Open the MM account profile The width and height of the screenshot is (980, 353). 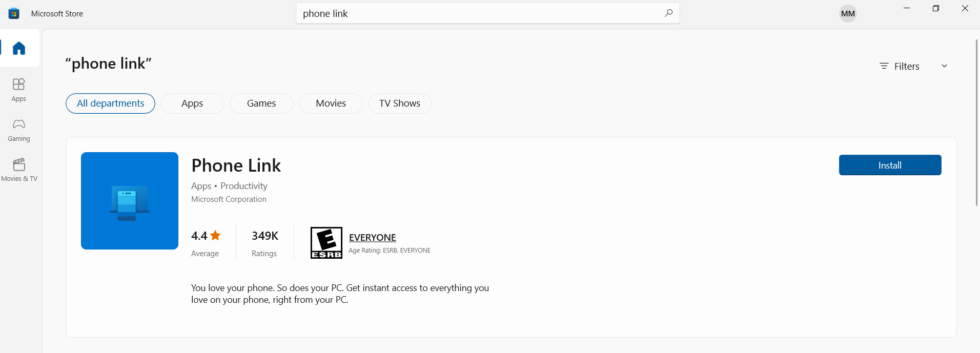(848, 14)
